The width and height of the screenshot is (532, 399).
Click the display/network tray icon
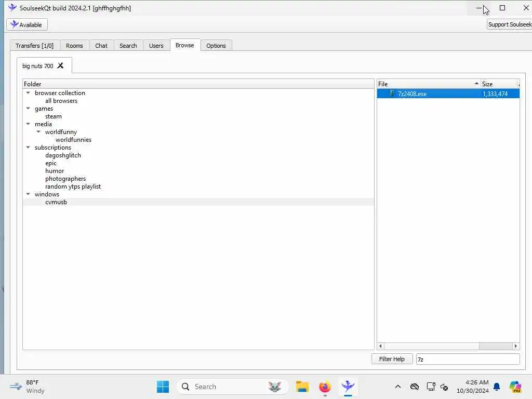click(431, 387)
